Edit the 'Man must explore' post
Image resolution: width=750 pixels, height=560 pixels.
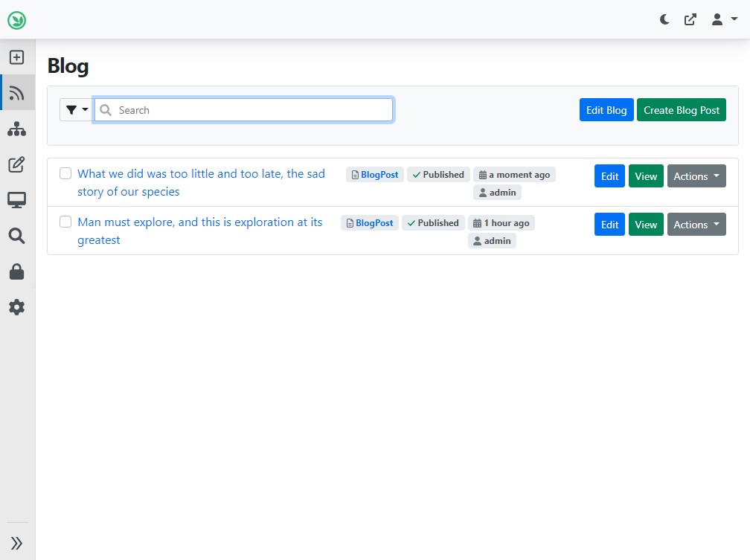[609, 225]
